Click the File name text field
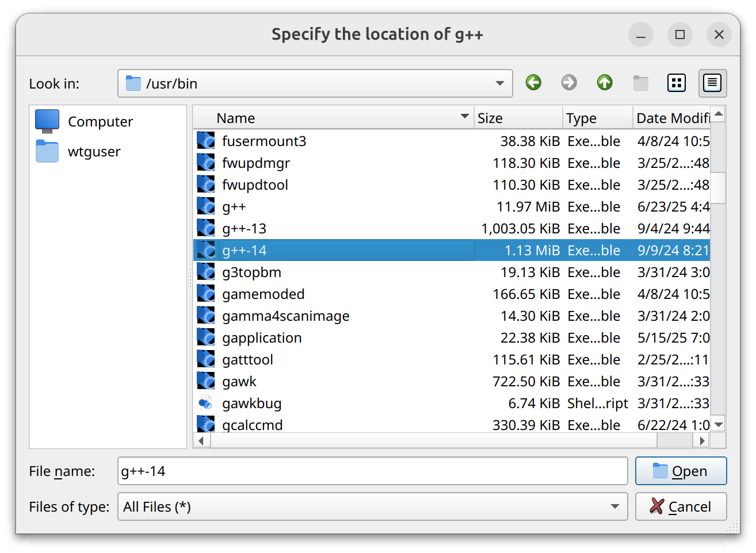 tap(372, 471)
